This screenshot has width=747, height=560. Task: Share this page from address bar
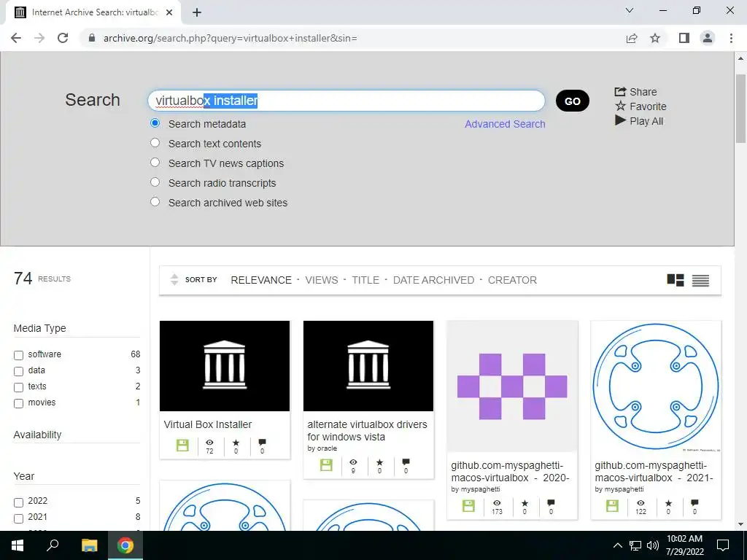pos(632,38)
